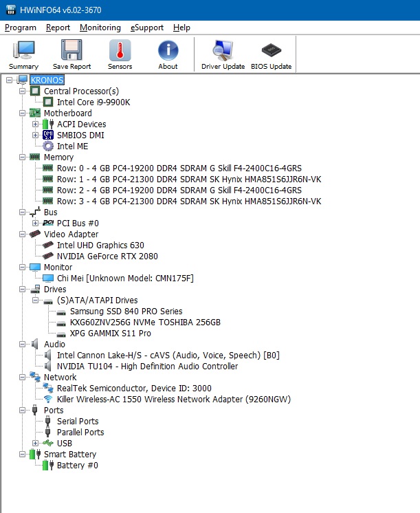The width and height of the screenshot is (420, 513).
Task: Select Serial Ports entry
Action: tap(78, 421)
